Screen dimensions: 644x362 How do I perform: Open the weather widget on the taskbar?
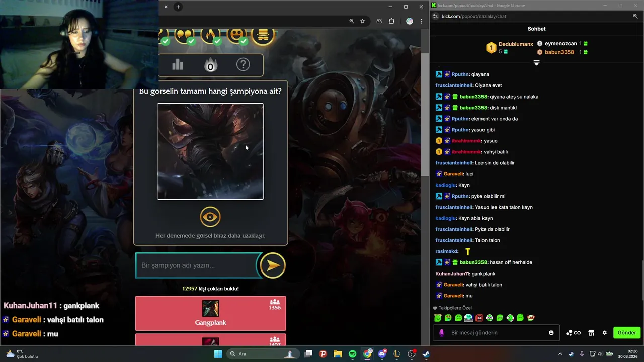pyautogui.click(x=21, y=354)
